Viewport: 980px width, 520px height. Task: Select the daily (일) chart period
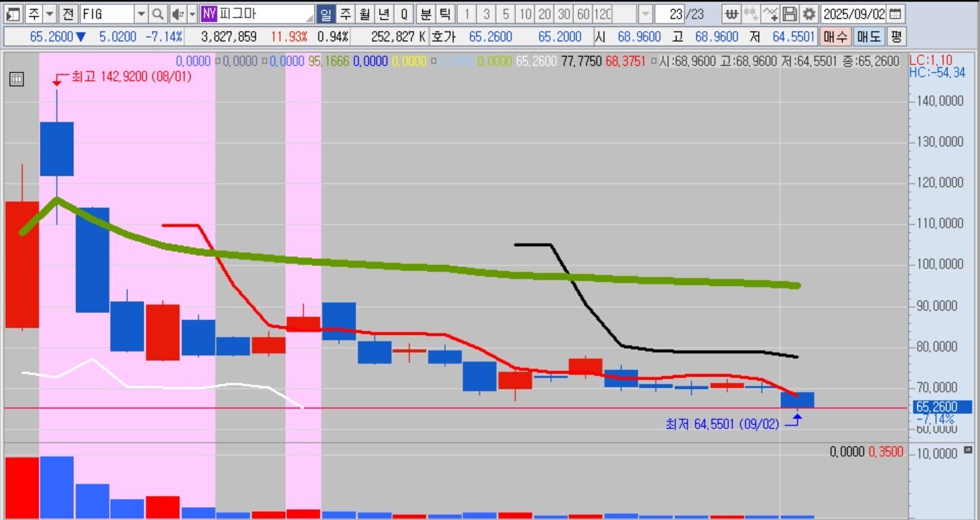point(327,14)
